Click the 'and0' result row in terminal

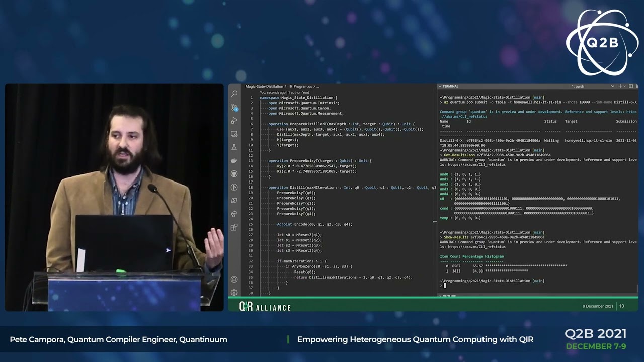click(460, 174)
